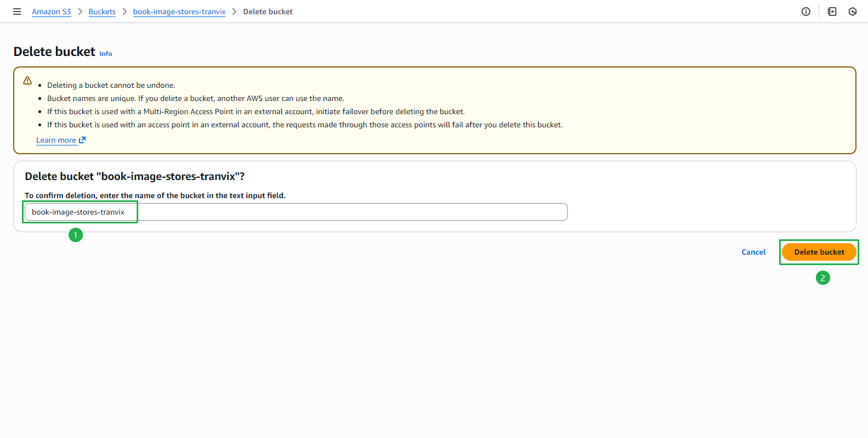
Task: Confirm with the orange Delete bucket button
Action: 819,252
